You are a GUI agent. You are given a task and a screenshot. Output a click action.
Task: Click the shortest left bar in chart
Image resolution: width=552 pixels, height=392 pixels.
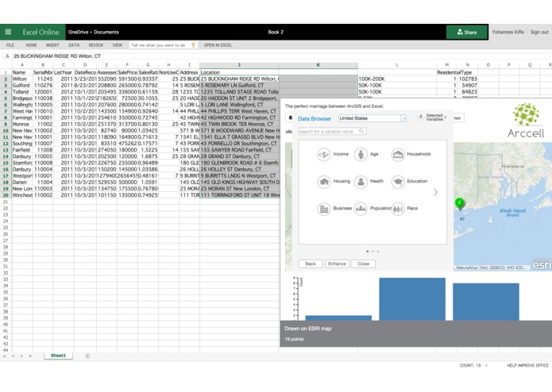(338, 318)
